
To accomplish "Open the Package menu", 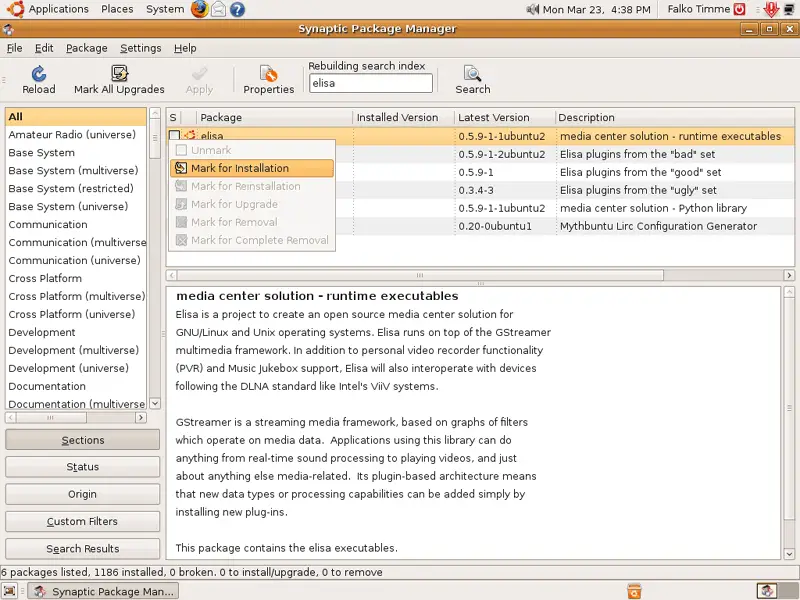I will (87, 48).
